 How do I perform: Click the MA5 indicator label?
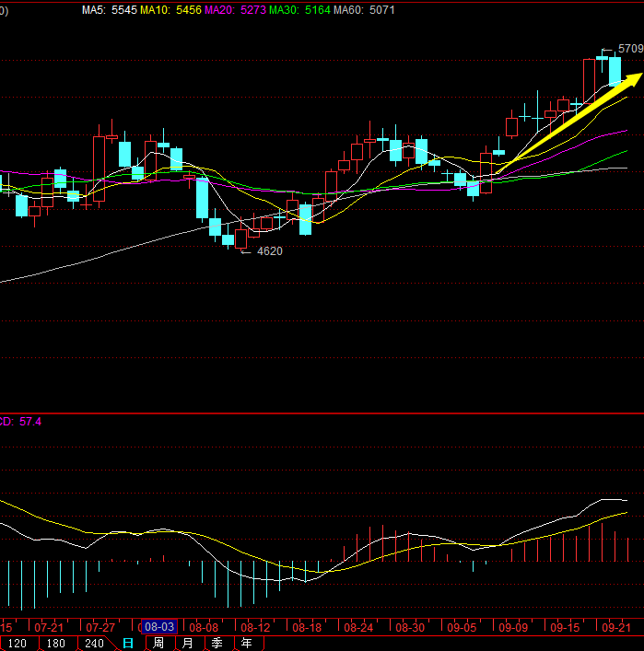pyautogui.click(x=110, y=10)
